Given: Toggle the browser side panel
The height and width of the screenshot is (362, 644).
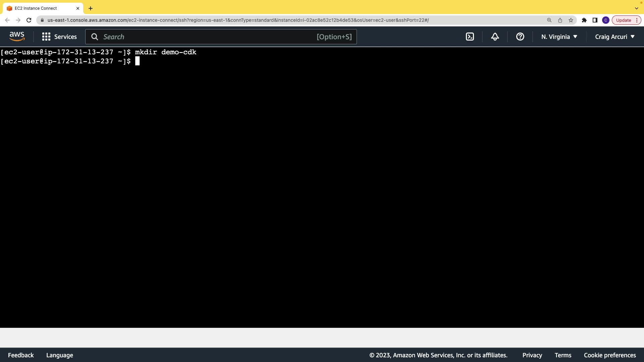Looking at the screenshot, I should coord(595,20).
